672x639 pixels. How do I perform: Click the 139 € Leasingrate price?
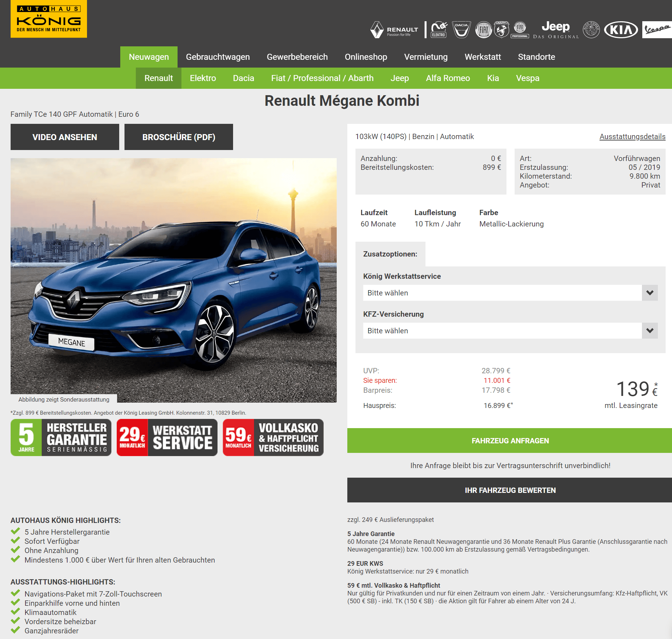click(637, 389)
